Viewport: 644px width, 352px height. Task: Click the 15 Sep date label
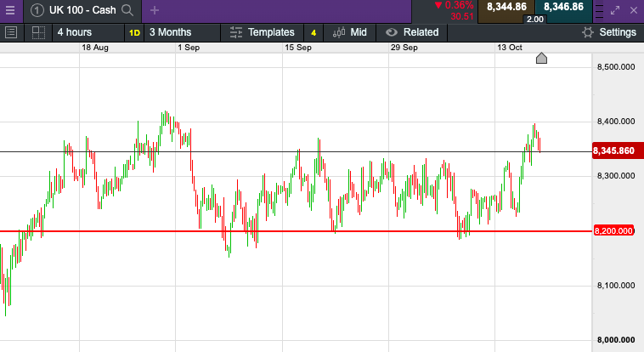(x=298, y=48)
